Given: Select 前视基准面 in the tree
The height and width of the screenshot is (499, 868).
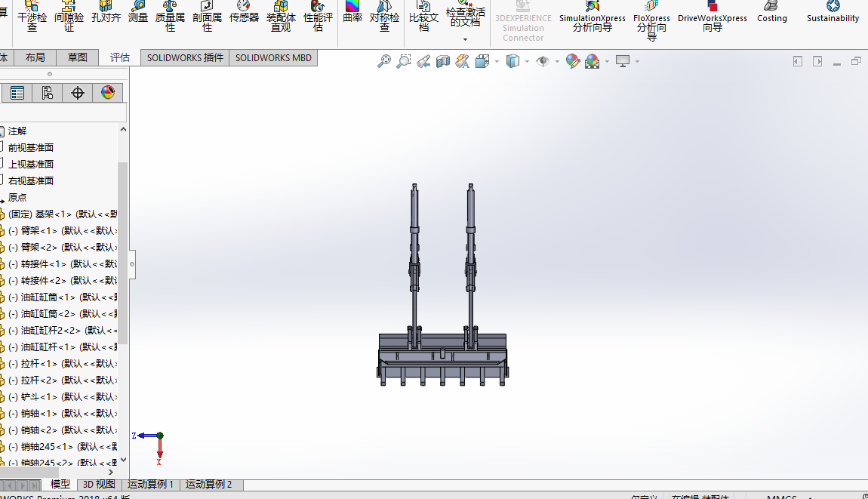Looking at the screenshot, I should tap(30, 148).
